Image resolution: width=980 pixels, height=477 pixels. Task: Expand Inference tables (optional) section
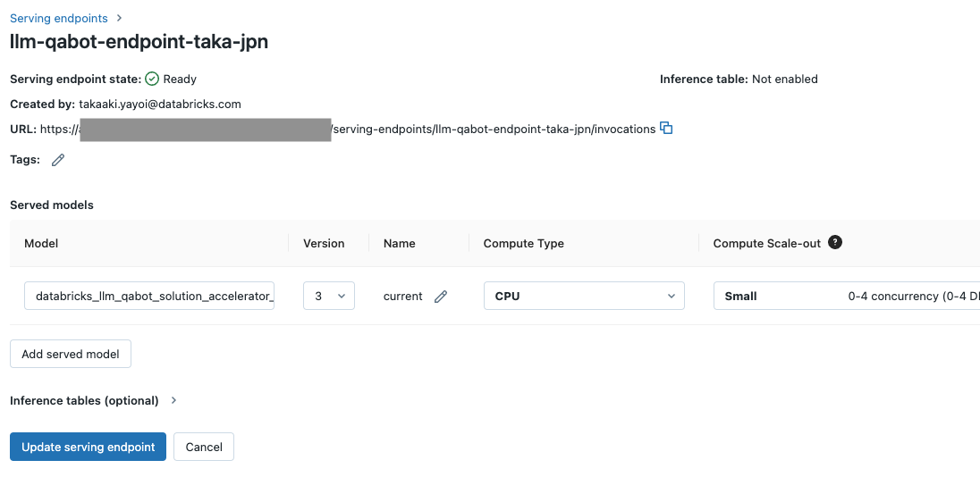[x=93, y=400]
